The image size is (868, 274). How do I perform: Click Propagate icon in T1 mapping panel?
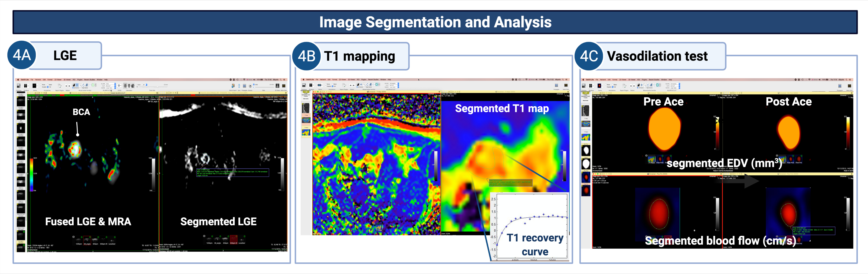point(557,85)
